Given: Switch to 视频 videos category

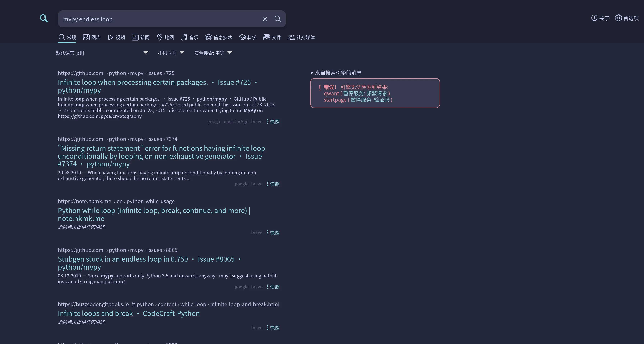Looking at the screenshot, I should click(116, 37).
